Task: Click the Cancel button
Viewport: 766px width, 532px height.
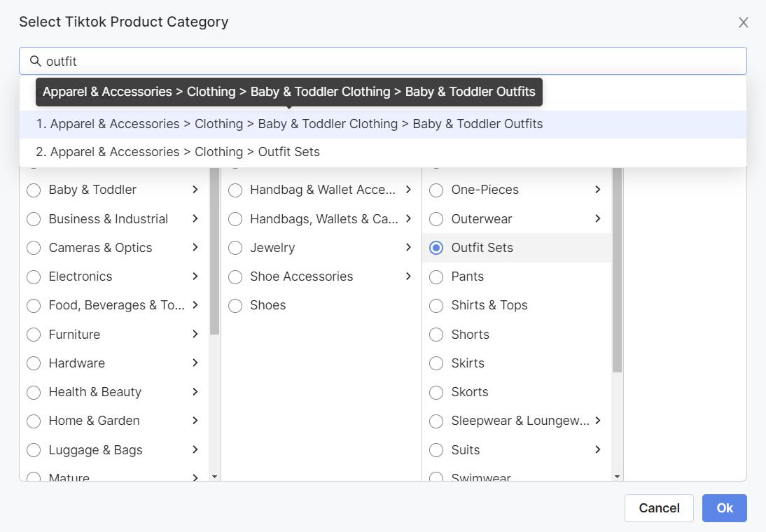Action: [x=659, y=508]
